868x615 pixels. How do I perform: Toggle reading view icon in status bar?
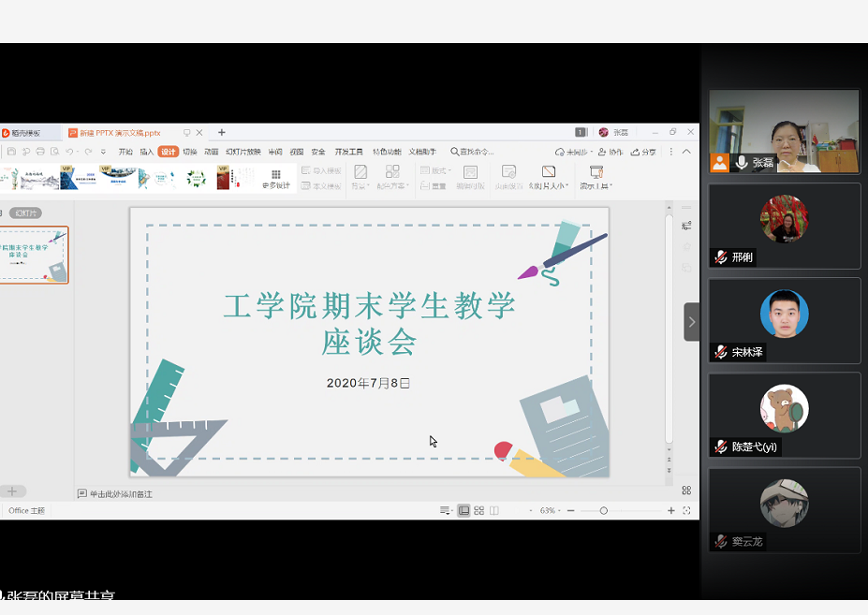coord(494,510)
